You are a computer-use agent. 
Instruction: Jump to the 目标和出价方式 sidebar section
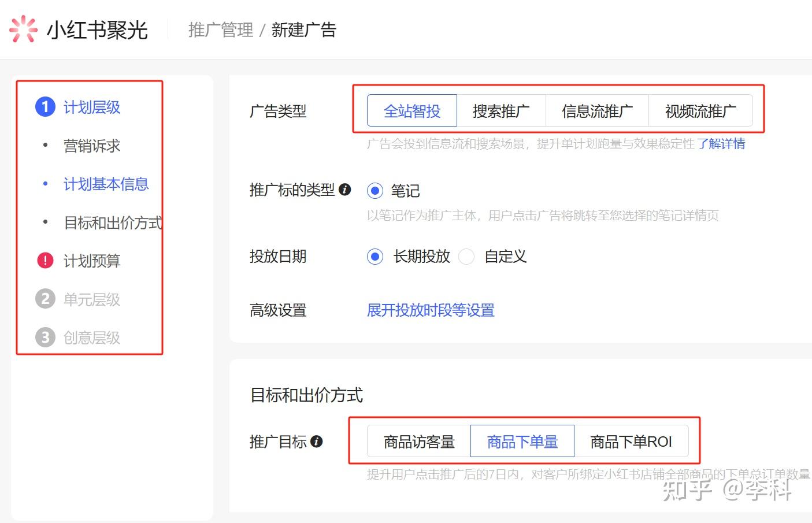[x=113, y=222]
